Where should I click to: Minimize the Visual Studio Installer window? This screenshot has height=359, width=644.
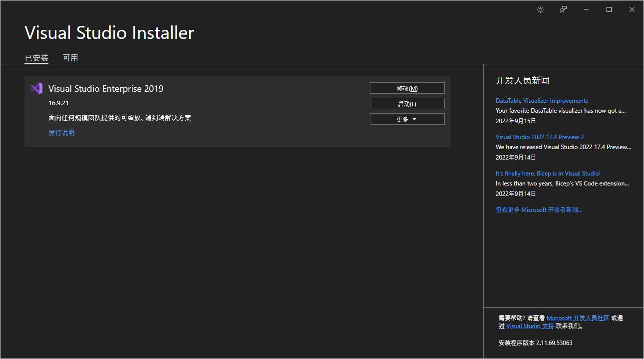(586, 9)
